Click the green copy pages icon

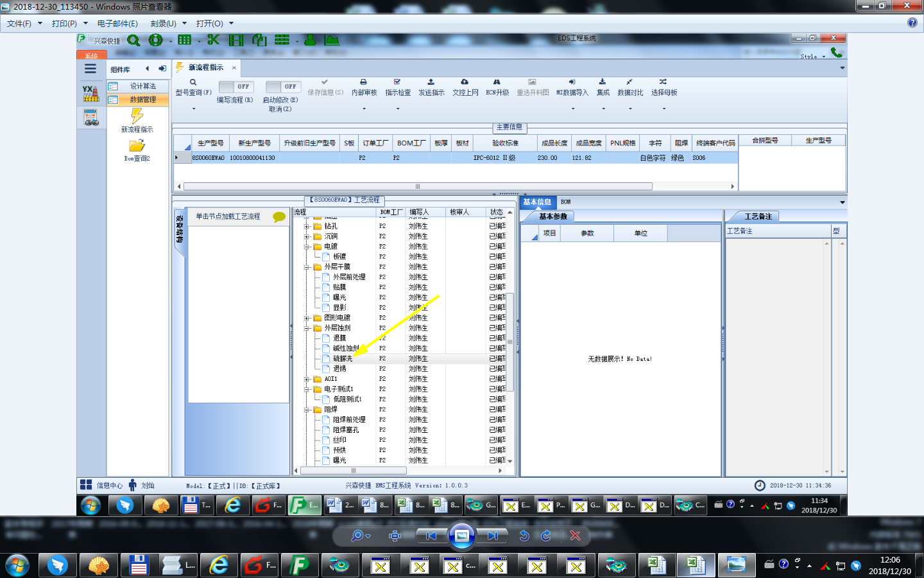click(x=259, y=40)
